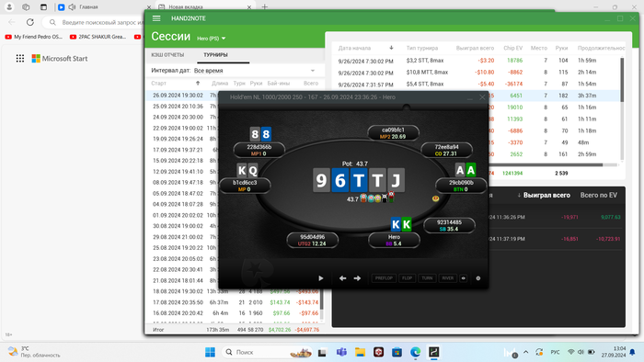Show hidden system tray icons
The width and height of the screenshot is (644, 362).
tap(525, 352)
